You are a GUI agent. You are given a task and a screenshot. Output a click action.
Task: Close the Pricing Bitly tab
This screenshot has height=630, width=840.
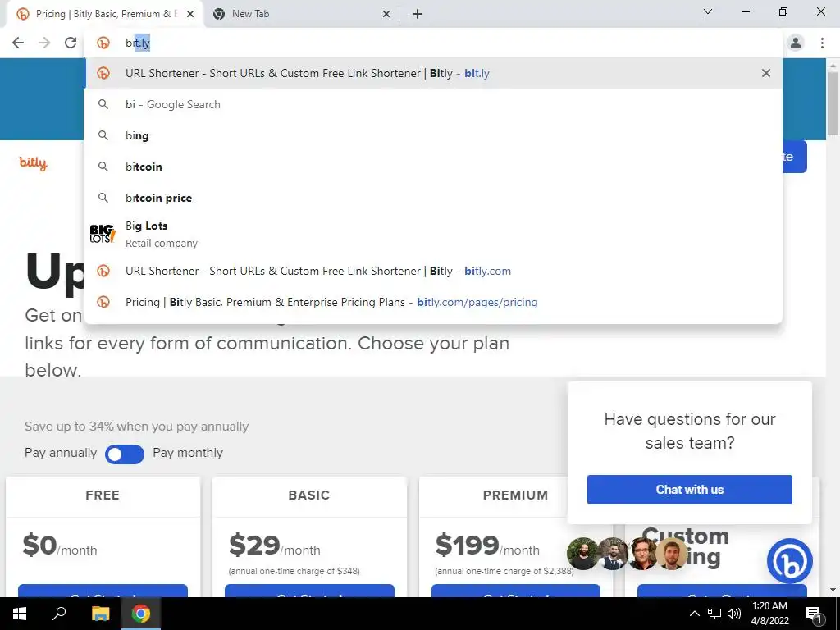[190, 15]
